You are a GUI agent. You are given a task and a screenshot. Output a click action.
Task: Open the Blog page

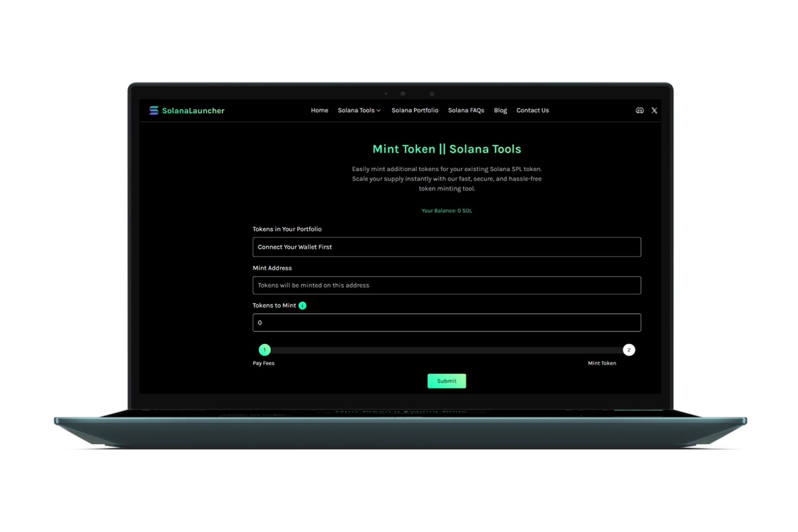point(500,110)
